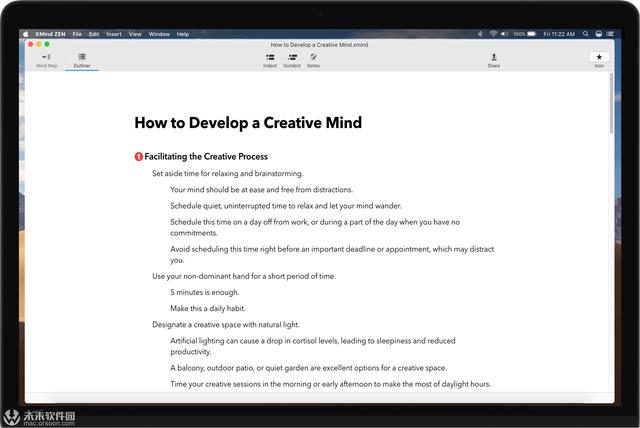Click Artificial lighting can cause line

[313, 346]
